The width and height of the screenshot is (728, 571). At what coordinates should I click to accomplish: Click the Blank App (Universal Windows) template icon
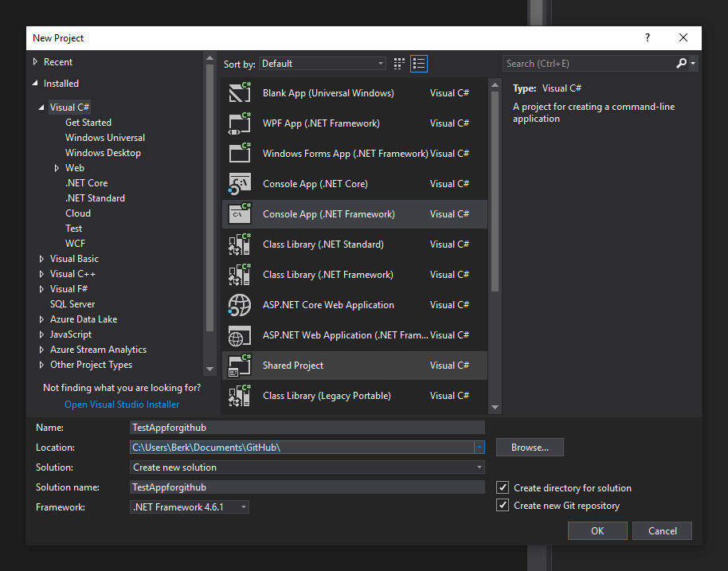tap(240, 92)
